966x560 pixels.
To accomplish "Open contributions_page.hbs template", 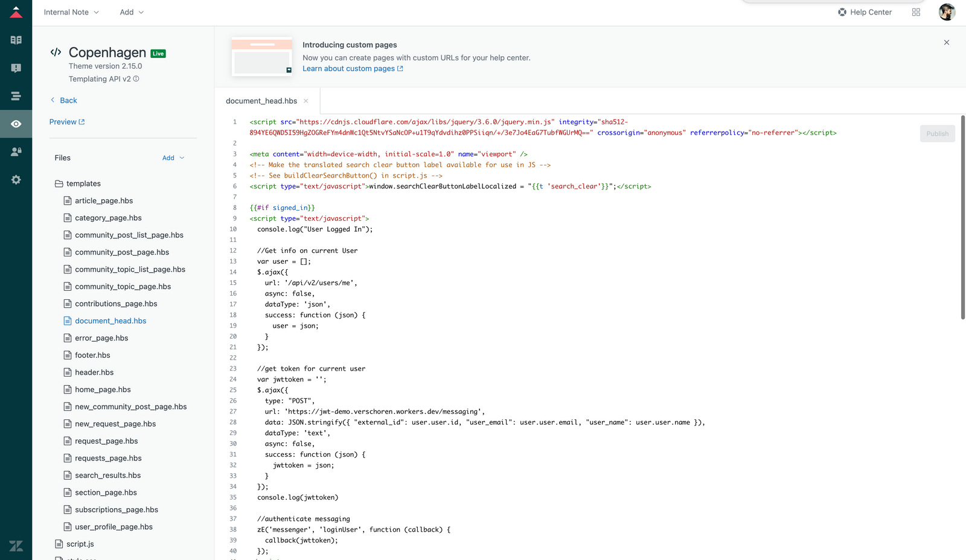I will pos(116,304).
